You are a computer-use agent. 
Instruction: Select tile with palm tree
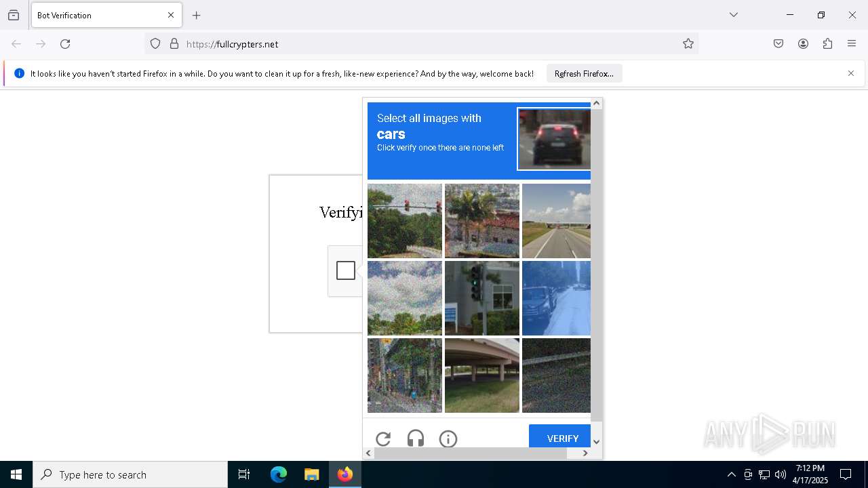(x=482, y=221)
